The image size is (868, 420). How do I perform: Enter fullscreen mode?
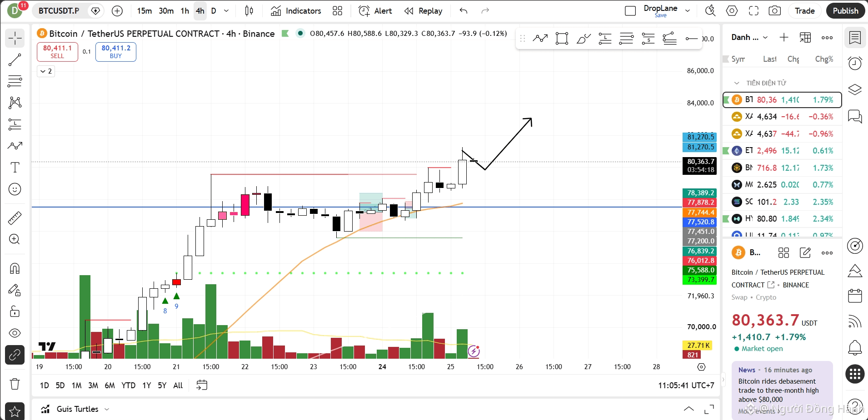753,11
